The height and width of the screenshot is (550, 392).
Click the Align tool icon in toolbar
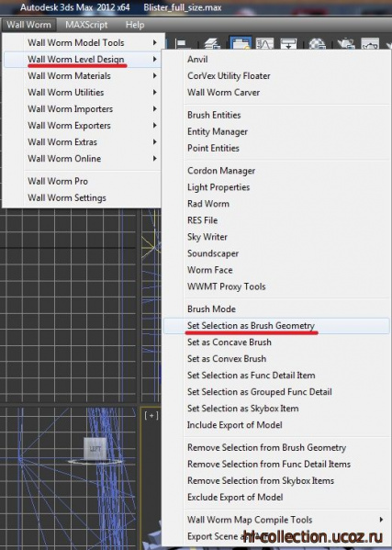tap(183, 44)
